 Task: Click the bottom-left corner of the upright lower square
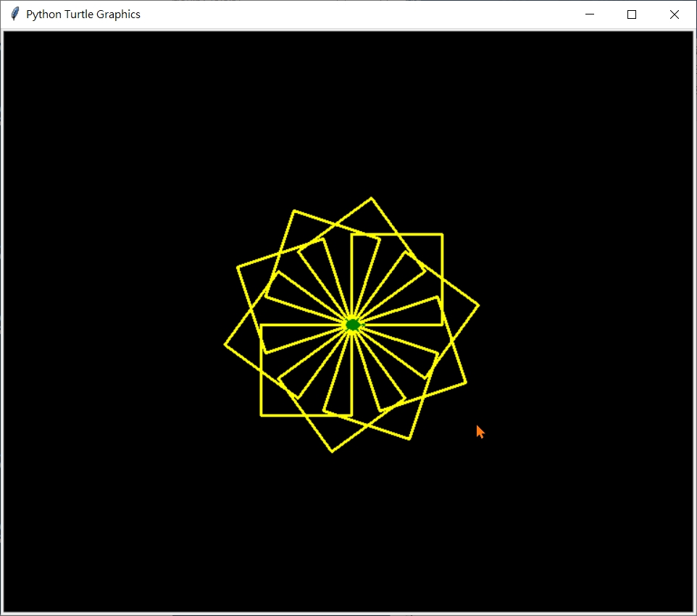[x=262, y=415]
